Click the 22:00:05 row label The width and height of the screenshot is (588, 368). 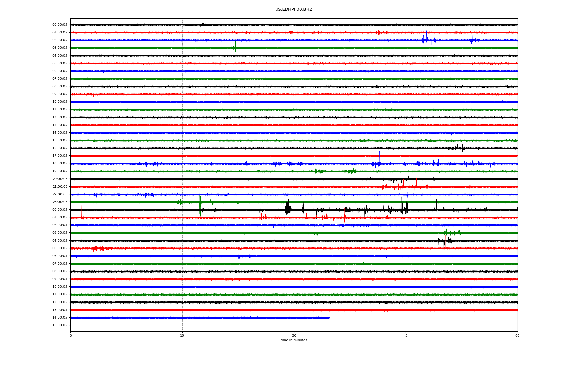[60, 194]
